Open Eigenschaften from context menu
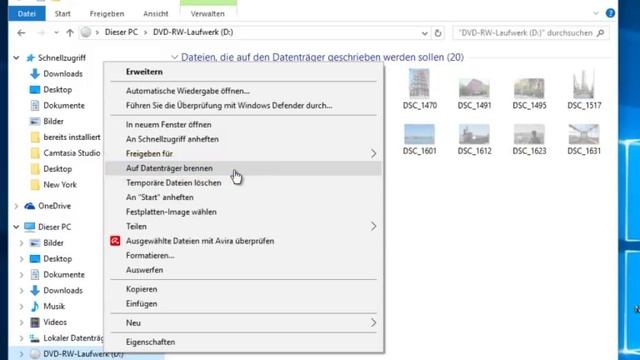Viewport: 640px width, 360px height. tap(244, 342)
